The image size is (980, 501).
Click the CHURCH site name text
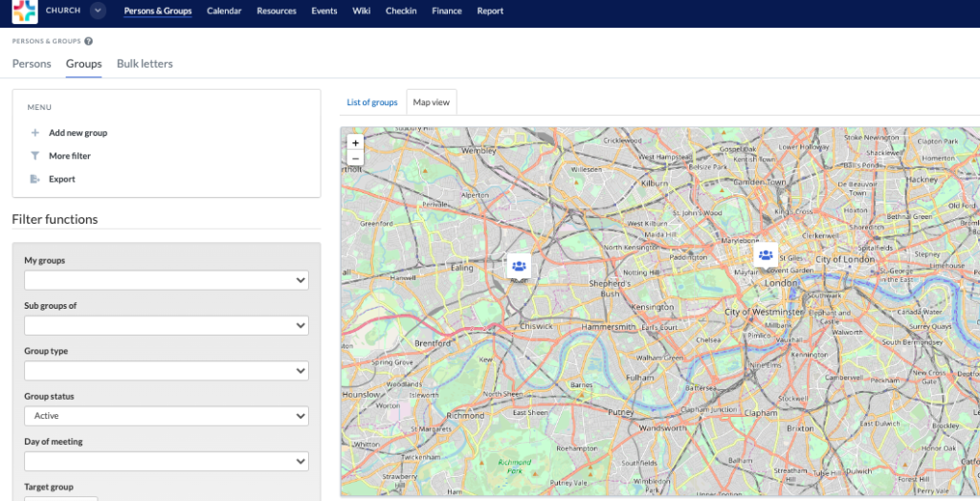(63, 11)
